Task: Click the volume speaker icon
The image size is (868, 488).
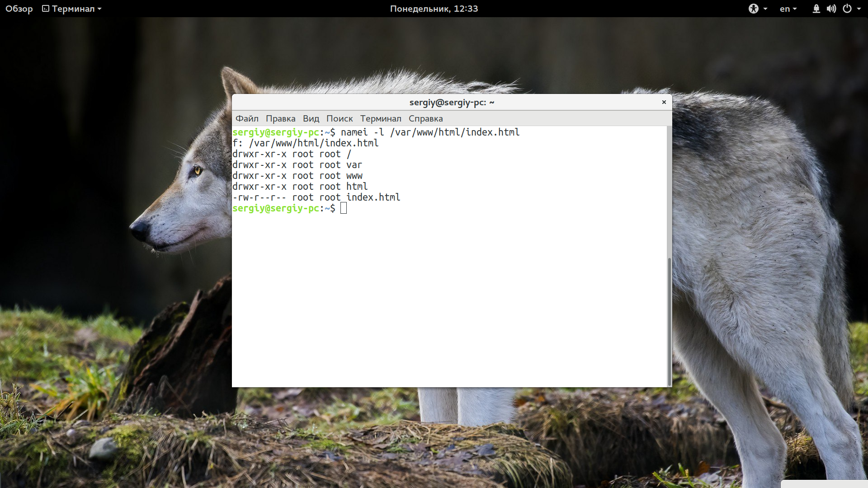Action: [831, 9]
